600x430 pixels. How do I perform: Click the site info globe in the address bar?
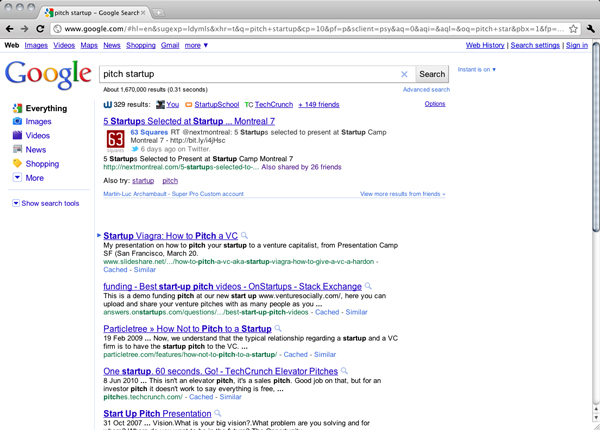57,29
